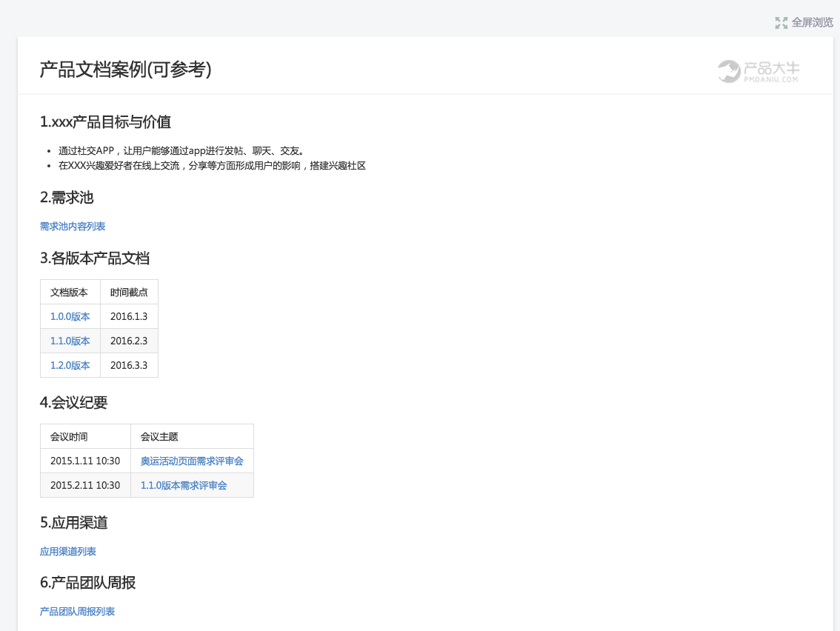Click the fullscreen browse icon

781,22
